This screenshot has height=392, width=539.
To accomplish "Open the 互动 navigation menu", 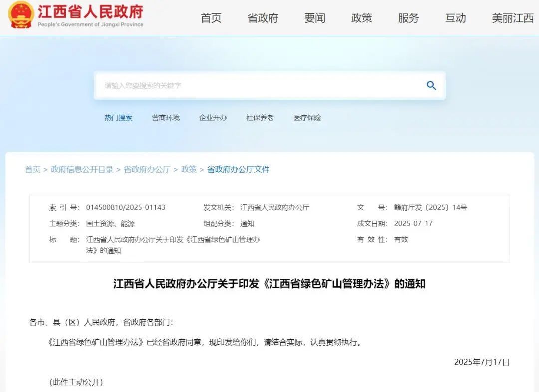I will (456, 18).
